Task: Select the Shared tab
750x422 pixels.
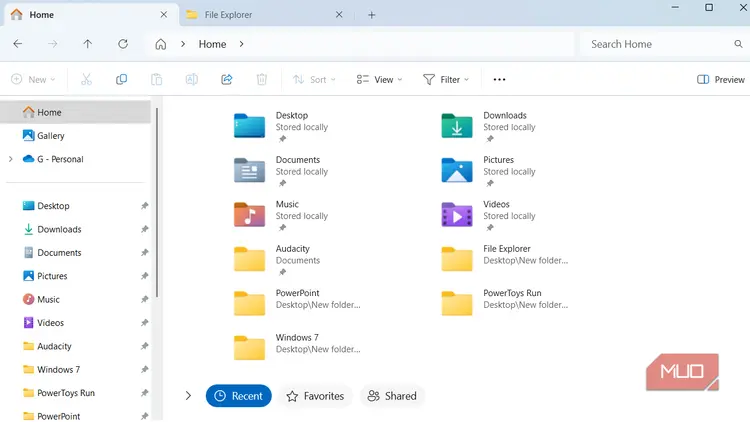Action: click(392, 396)
